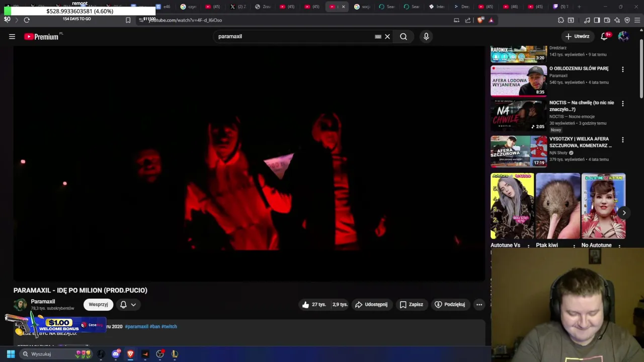Toggle channel notification bell
This screenshot has height=362, width=644.
(123, 305)
